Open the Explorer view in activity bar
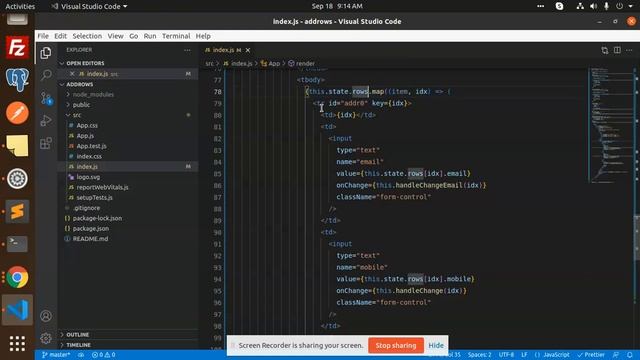 (x=46, y=53)
